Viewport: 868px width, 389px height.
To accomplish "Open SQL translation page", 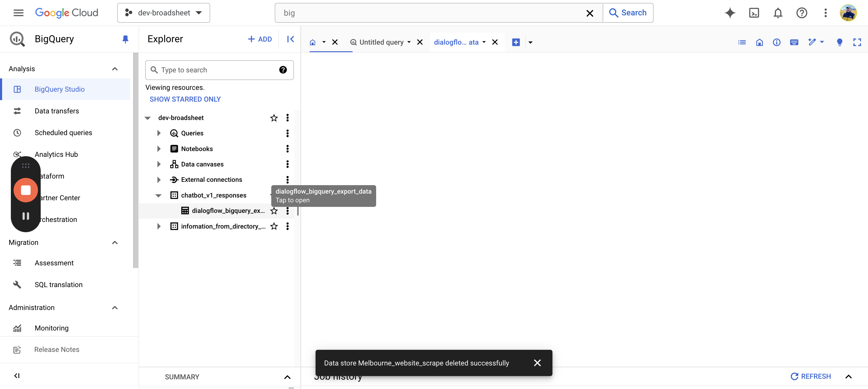I will click(x=58, y=284).
